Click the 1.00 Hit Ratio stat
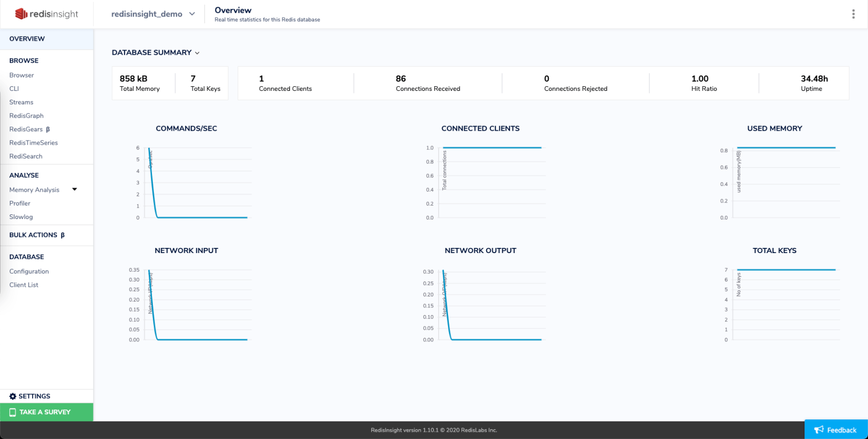868x439 pixels. [x=704, y=83]
